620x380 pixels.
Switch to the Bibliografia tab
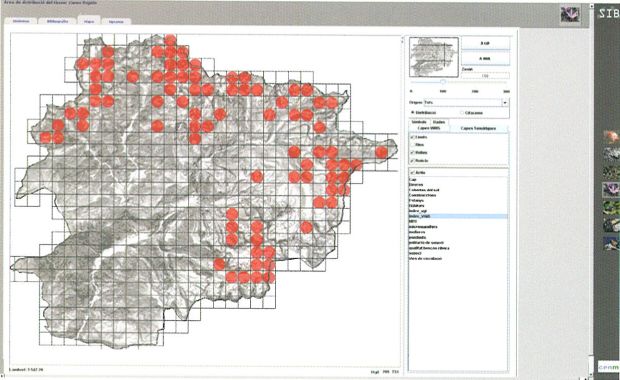click(x=57, y=21)
